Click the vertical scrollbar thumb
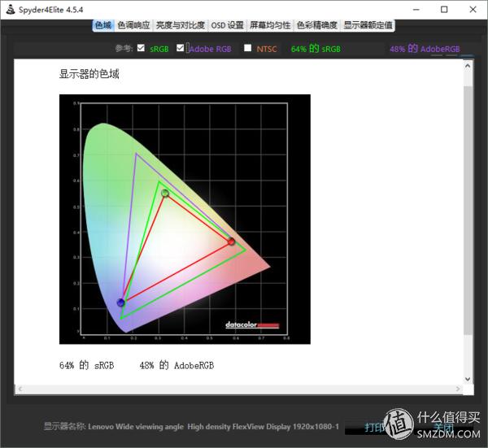 (x=468, y=211)
